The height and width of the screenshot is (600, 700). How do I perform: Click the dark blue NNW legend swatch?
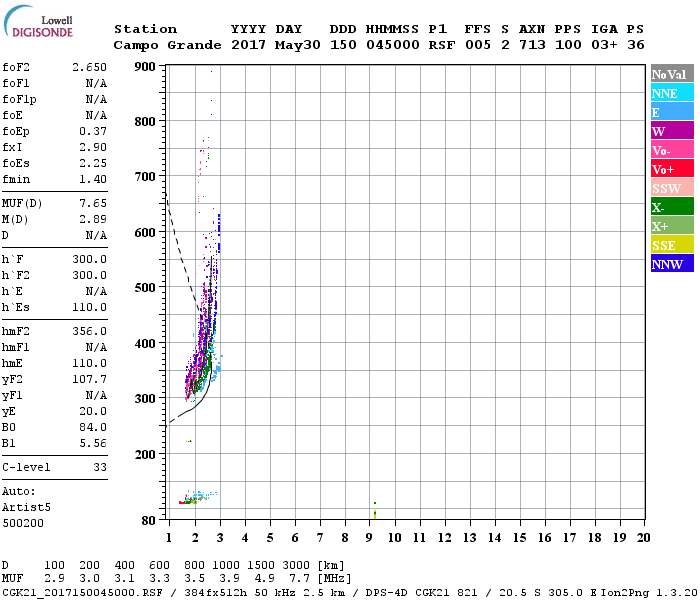coord(672,264)
